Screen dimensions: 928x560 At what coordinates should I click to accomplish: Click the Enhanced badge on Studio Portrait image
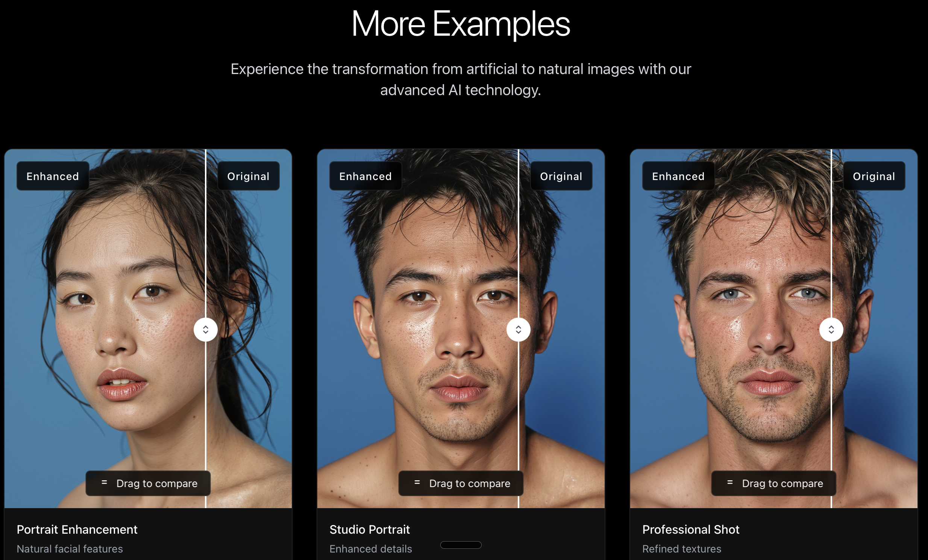click(366, 176)
